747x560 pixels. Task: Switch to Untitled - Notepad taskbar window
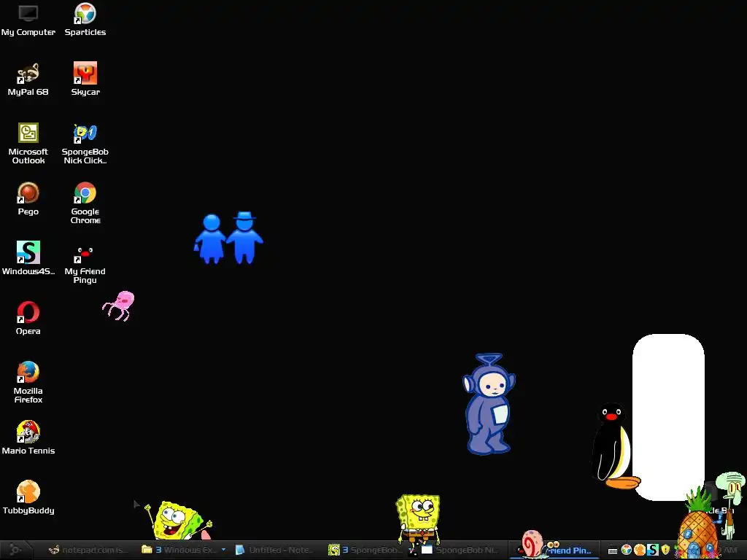click(275, 550)
